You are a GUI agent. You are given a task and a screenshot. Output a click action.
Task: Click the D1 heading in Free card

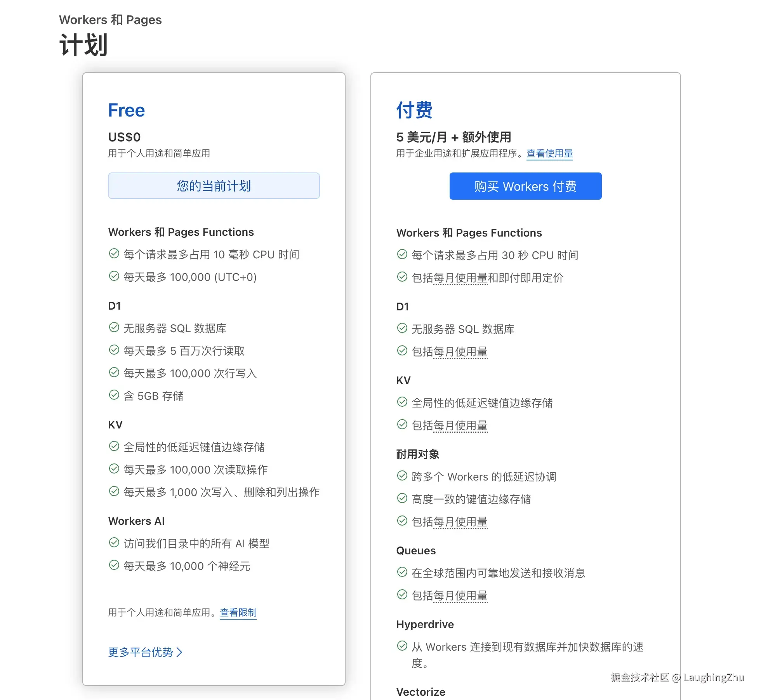pyautogui.click(x=115, y=306)
